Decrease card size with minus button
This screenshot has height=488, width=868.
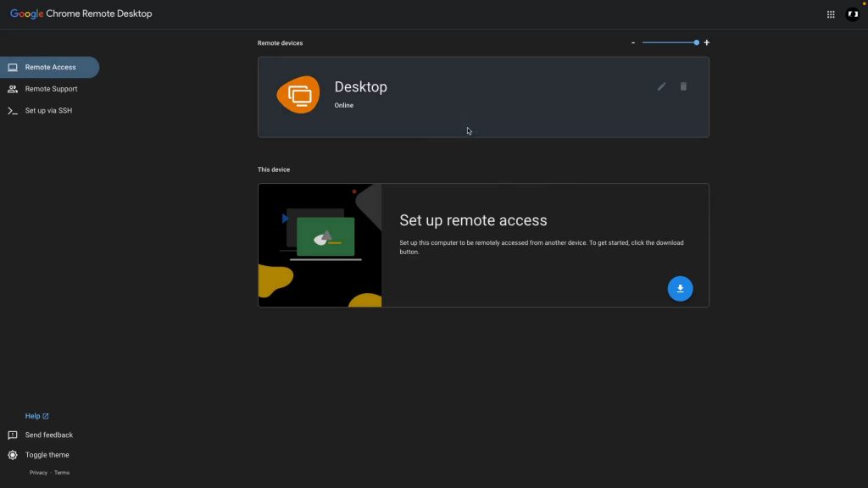click(x=633, y=42)
